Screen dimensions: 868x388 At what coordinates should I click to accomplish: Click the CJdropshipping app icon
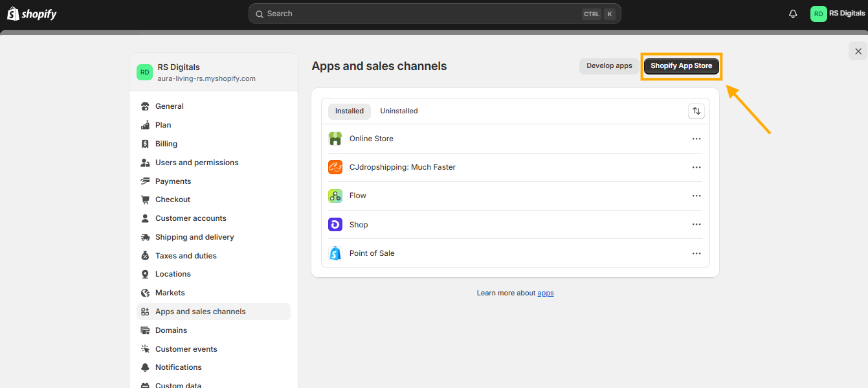point(335,167)
